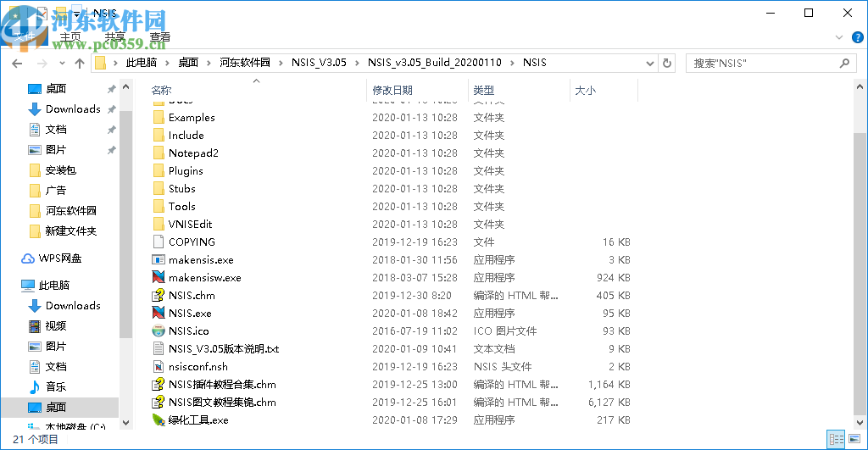
Task: Open the Include folder icon
Action: pos(159,135)
